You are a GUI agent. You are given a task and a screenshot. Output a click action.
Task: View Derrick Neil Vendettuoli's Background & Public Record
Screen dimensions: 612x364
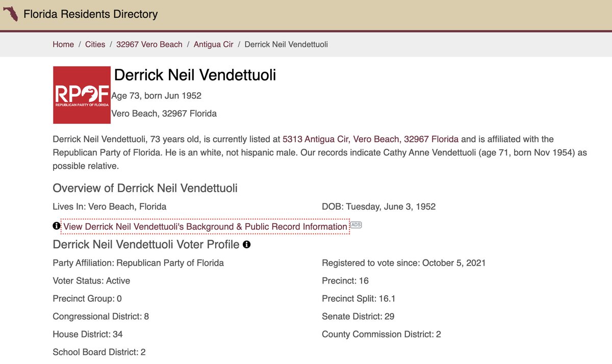205,226
